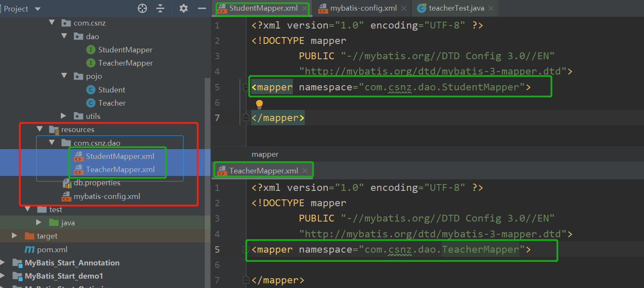Expand the java test folder

[x=39, y=222]
